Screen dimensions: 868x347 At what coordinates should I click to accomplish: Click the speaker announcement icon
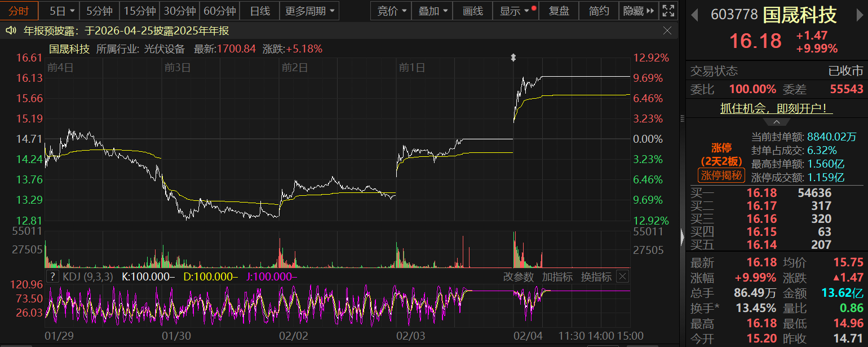(x=10, y=31)
